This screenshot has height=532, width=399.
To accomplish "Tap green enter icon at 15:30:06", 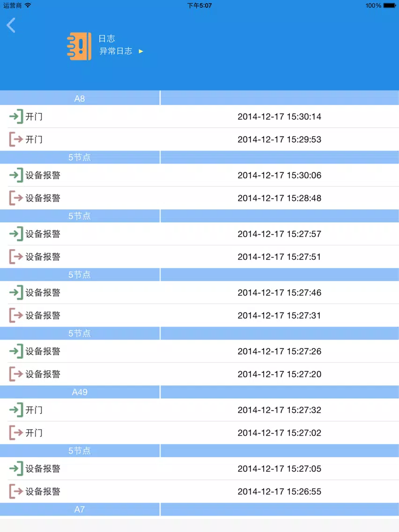I will 16,175.
